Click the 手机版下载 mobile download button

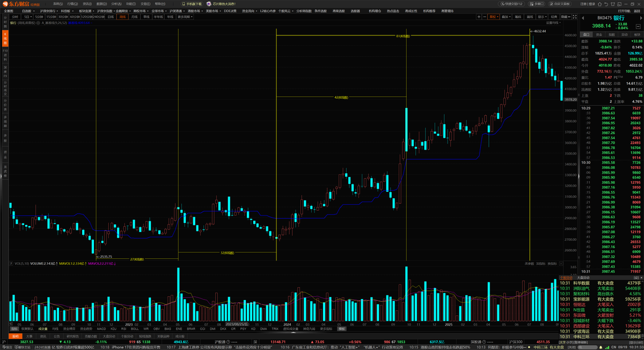click(x=192, y=4)
